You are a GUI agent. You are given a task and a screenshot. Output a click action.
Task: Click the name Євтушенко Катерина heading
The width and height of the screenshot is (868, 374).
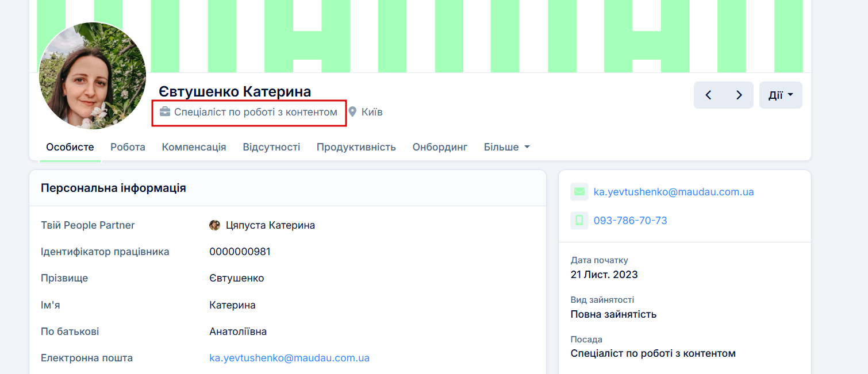click(235, 91)
